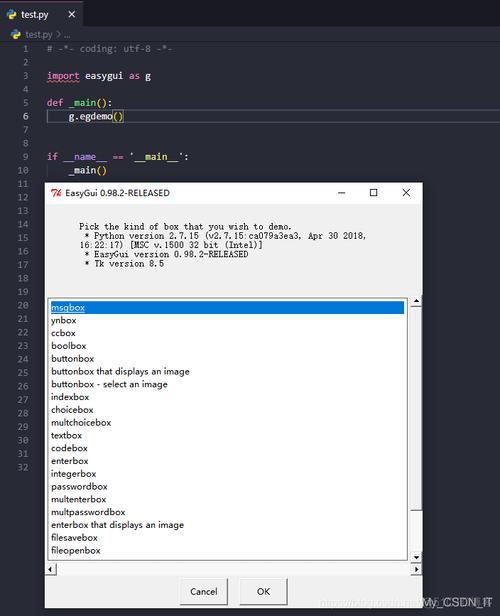The height and width of the screenshot is (616, 500).
Task: Click the horizontal scroll-right arrow
Action: [x=416, y=569]
